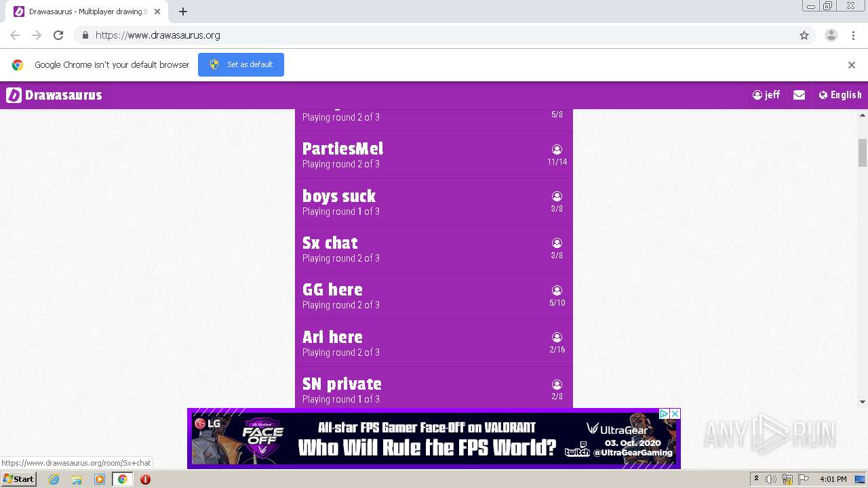Screen dimensions: 868x488
Task: Open AdChoices info icon on ad
Action: tap(665, 413)
